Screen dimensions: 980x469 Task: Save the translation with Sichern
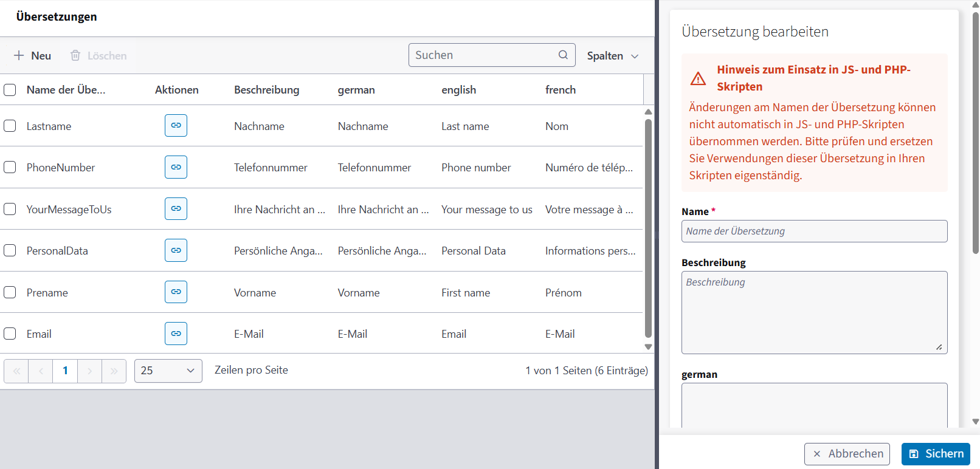click(936, 454)
